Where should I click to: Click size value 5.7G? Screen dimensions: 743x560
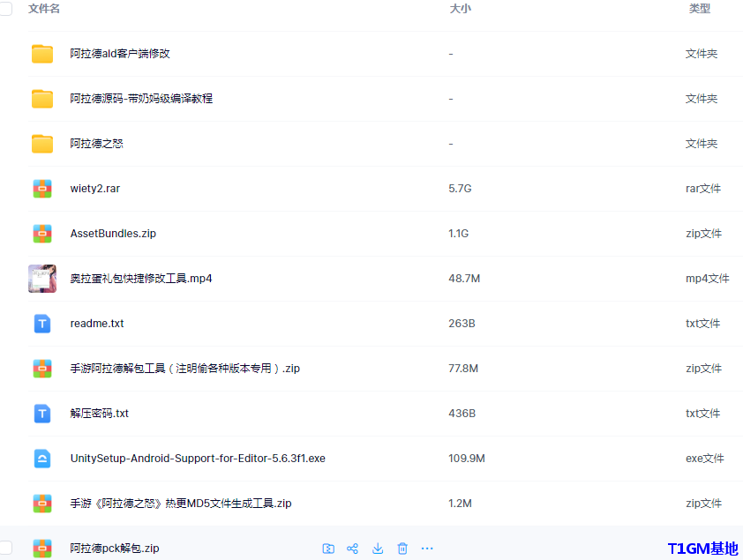click(x=460, y=189)
